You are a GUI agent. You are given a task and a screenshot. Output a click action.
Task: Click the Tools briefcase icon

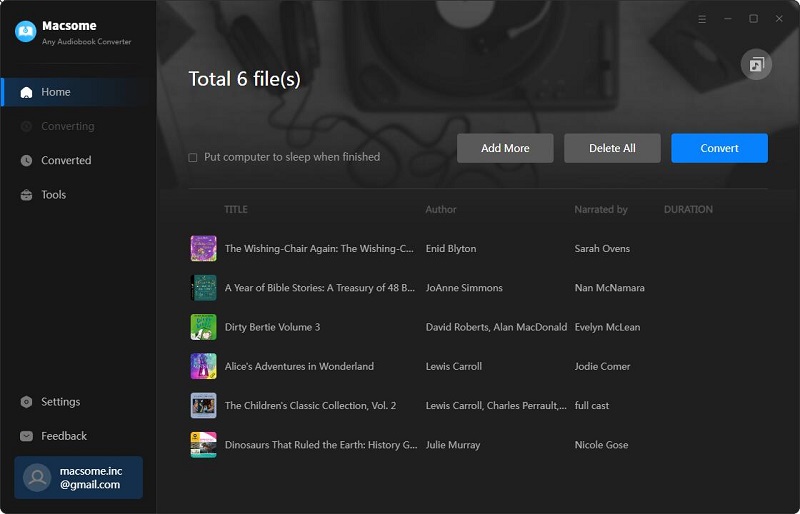(27, 195)
